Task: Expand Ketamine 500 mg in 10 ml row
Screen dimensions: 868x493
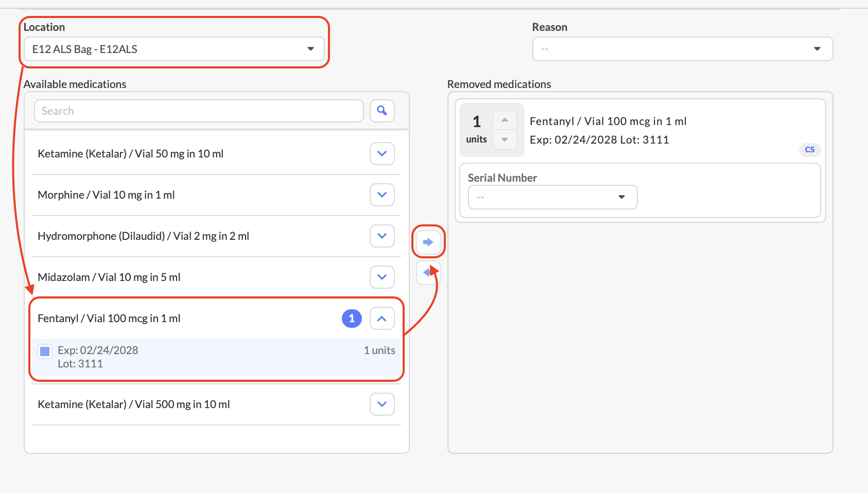Action: click(382, 404)
